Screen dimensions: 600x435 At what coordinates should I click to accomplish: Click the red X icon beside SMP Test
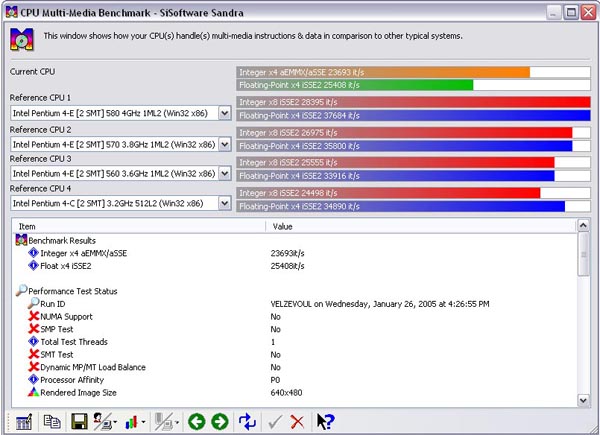34,329
